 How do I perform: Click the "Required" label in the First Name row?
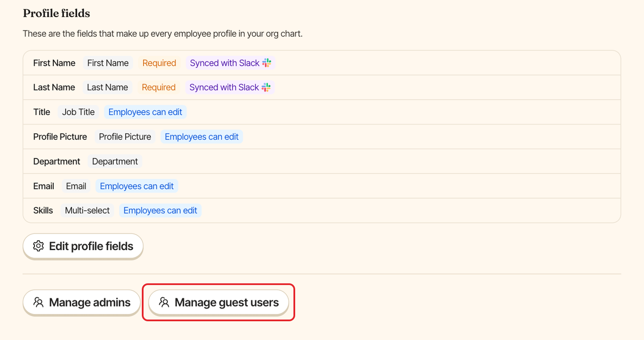point(159,63)
